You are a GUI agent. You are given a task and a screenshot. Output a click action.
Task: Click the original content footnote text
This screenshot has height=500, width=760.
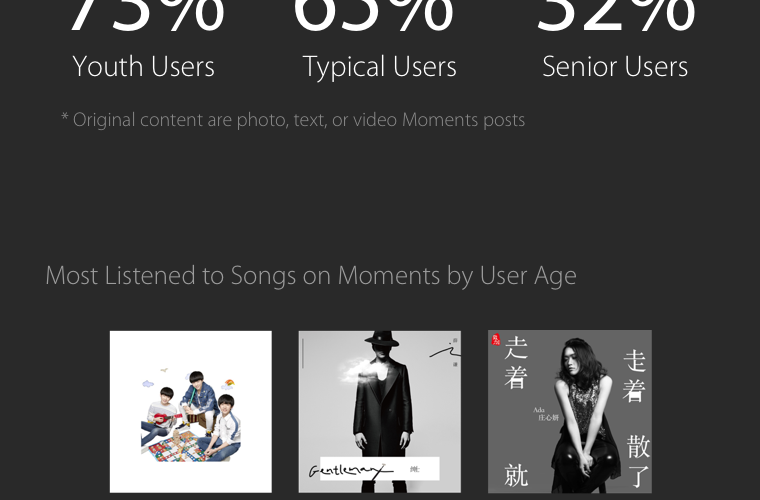[293, 120]
